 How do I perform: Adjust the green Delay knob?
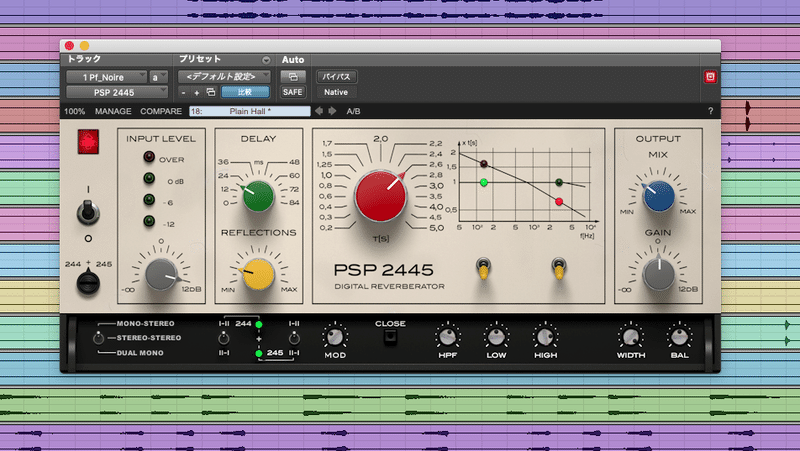[x=258, y=196]
